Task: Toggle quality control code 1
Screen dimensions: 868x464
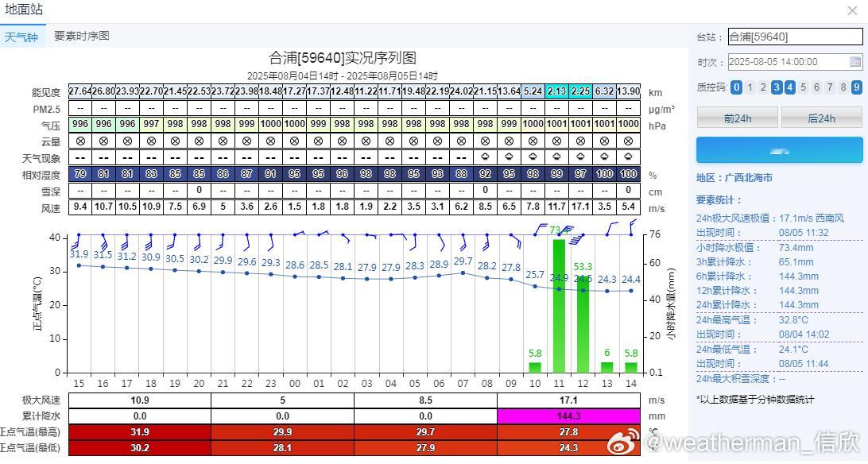Action: pyautogui.click(x=750, y=87)
